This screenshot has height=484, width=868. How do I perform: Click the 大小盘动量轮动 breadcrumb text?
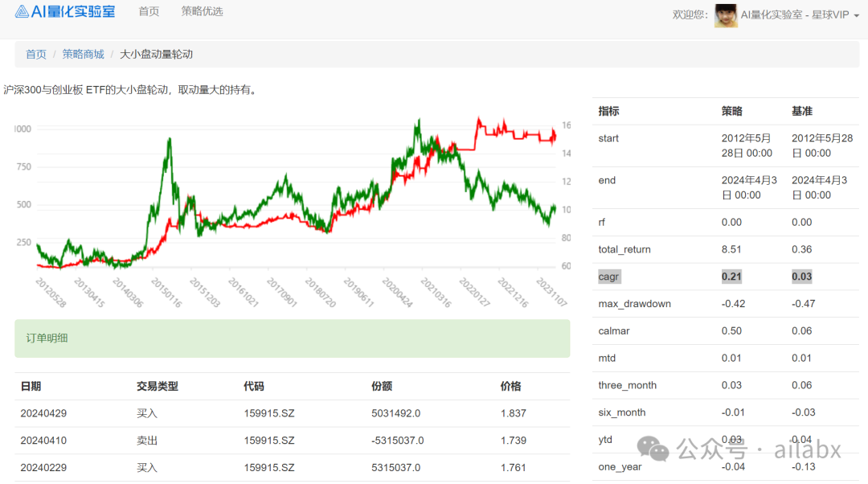click(157, 55)
